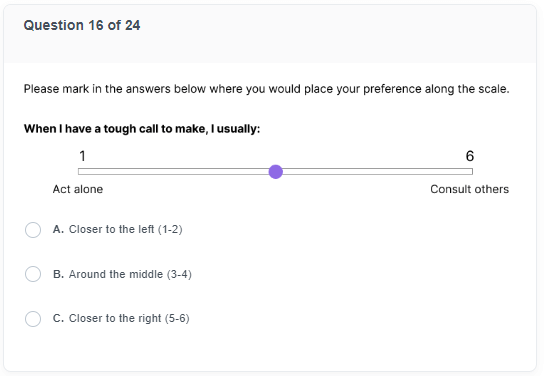Click the bold letter 'A.' prefix
This screenshot has width=544, height=376.
[x=58, y=229]
